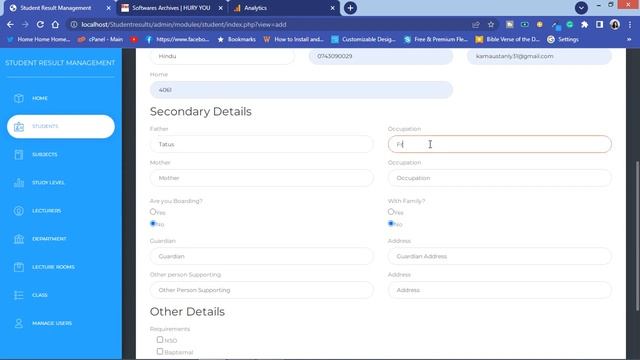Click the email field with gmail address

(539, 56)
